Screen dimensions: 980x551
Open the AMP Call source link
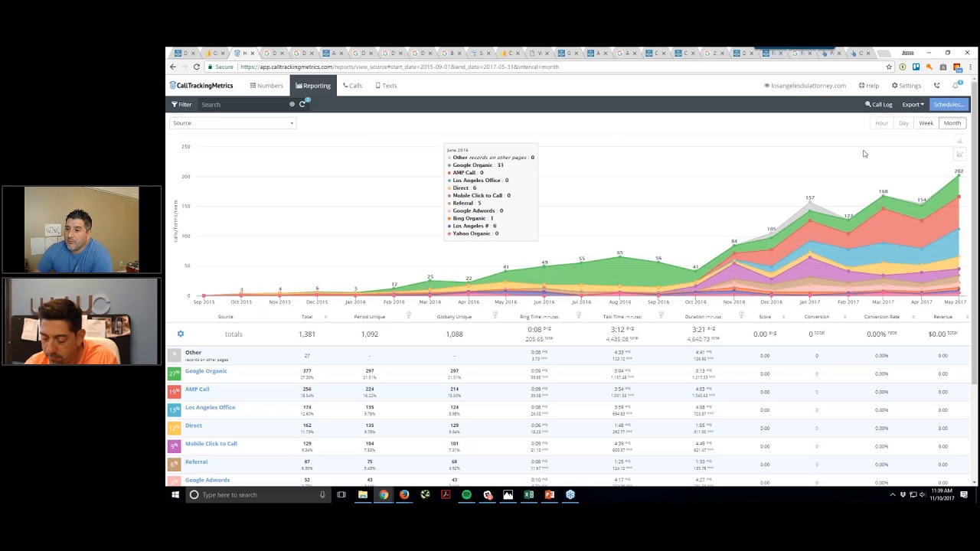pyautogui.click(x=197, y=389)
